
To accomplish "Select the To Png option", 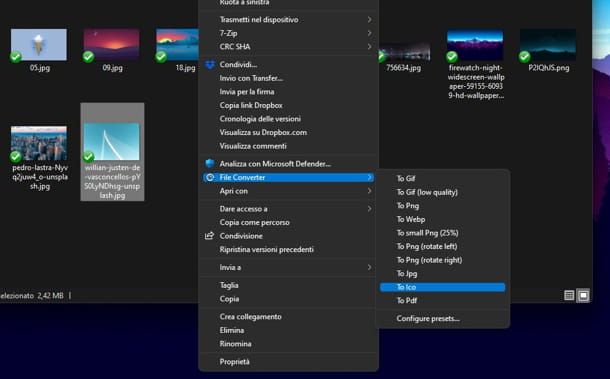I will point(442,206).
